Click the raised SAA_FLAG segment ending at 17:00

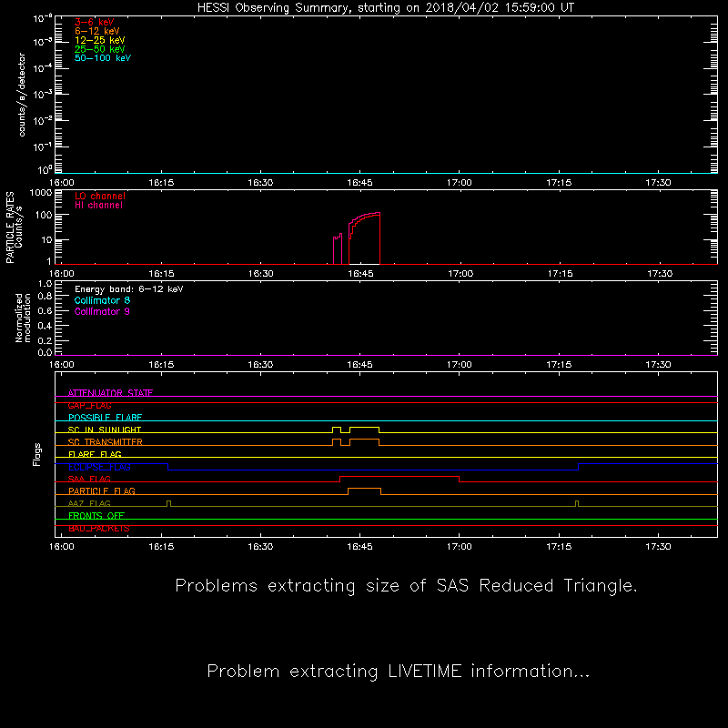coord(399,477)
